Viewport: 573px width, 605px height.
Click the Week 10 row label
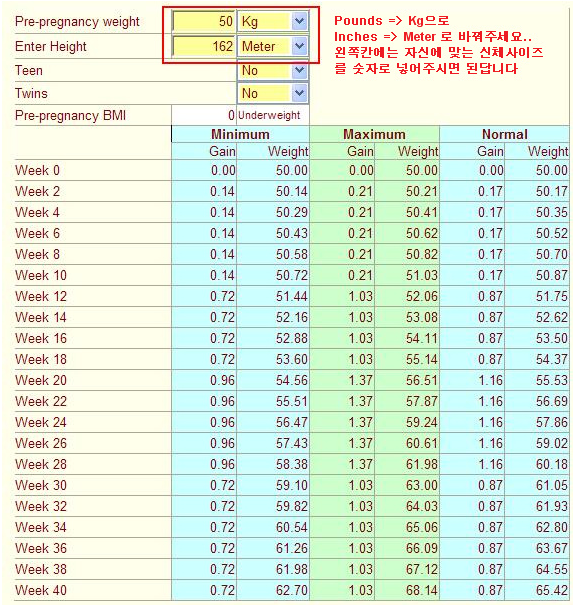pos(41,275)
